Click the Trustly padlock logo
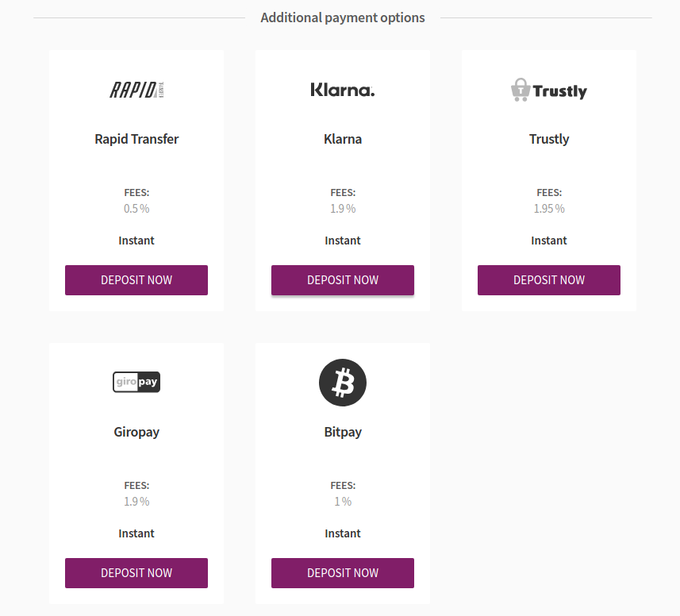 [x=521, y=90]
